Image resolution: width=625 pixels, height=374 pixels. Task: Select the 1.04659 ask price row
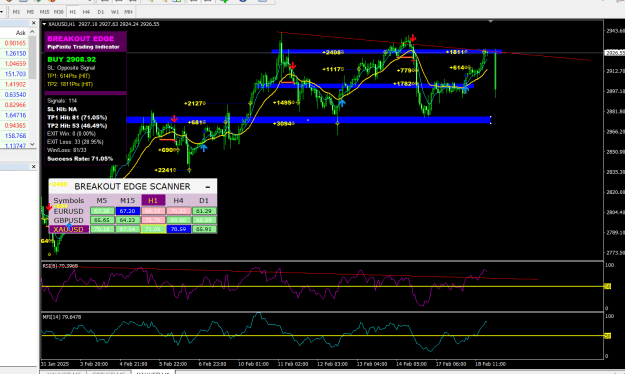tap(15, 64)
